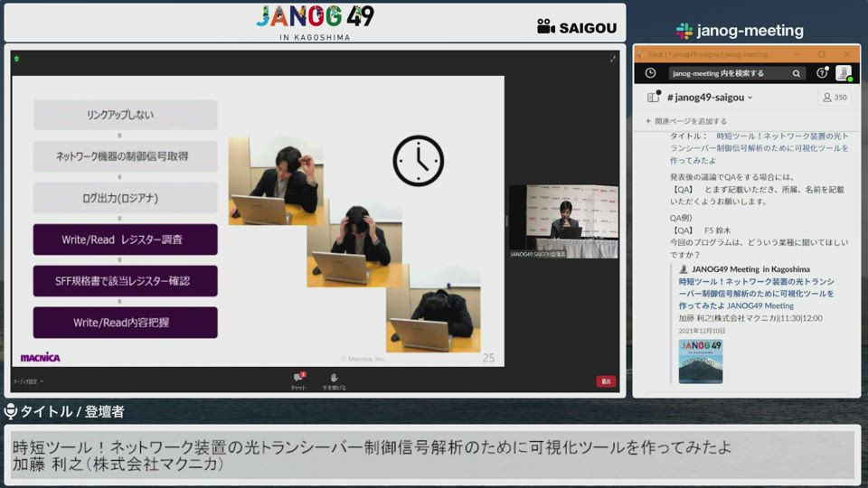Select the speaker camera video tile
Screen dimensions: 868x488
[x=563, y=221]
